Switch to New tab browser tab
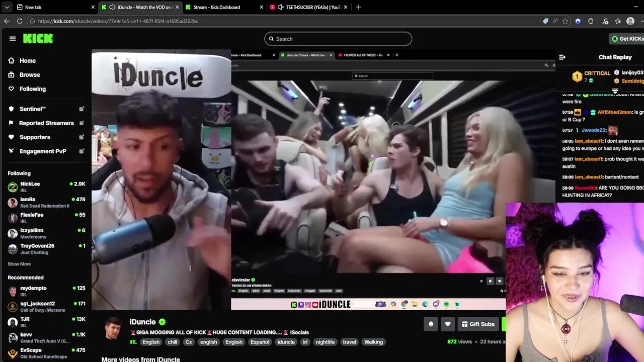 [55, 7]
